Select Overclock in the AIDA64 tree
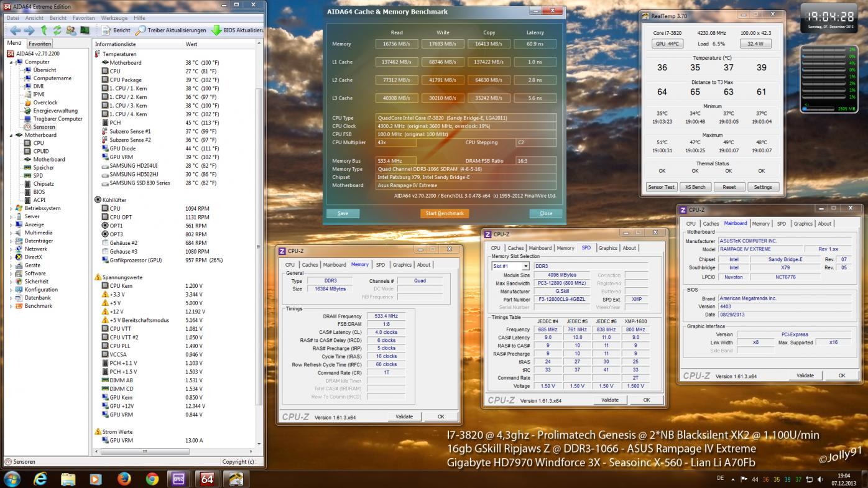 point(45,103)
